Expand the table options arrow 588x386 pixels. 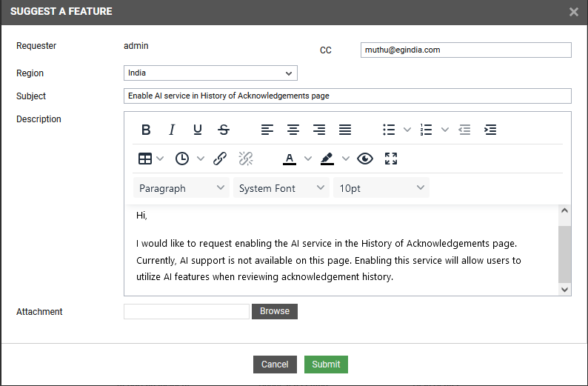coord(160,159)
